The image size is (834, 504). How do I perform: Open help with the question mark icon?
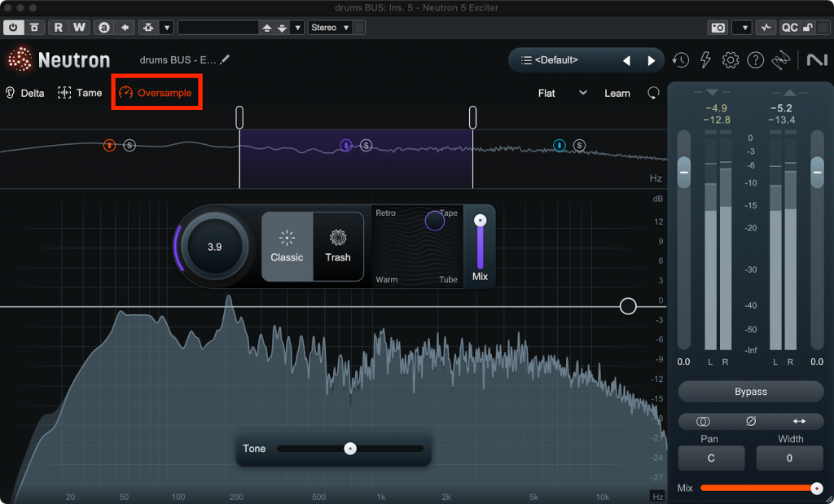click(x=756, y=60)
